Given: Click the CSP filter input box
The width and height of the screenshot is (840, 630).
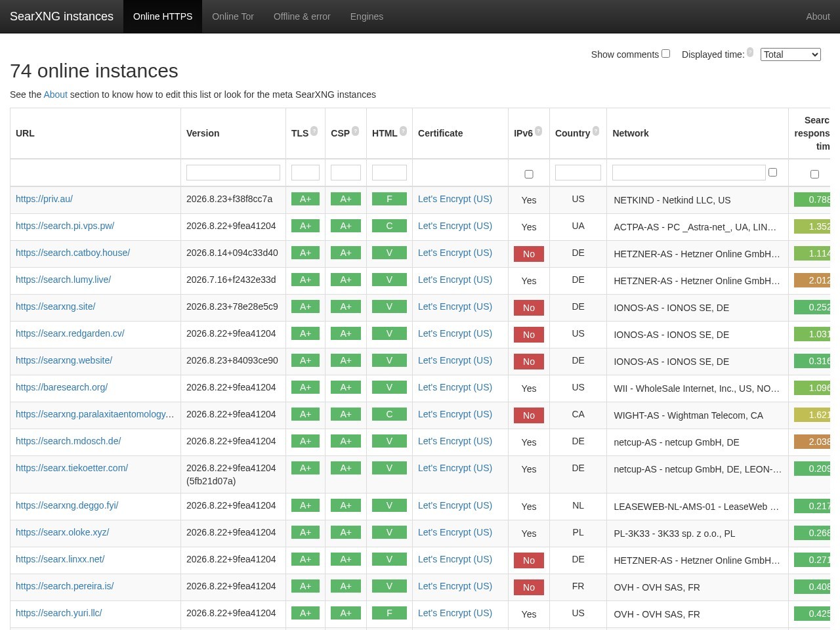Looking at the screenshot, I should (346, 173).
